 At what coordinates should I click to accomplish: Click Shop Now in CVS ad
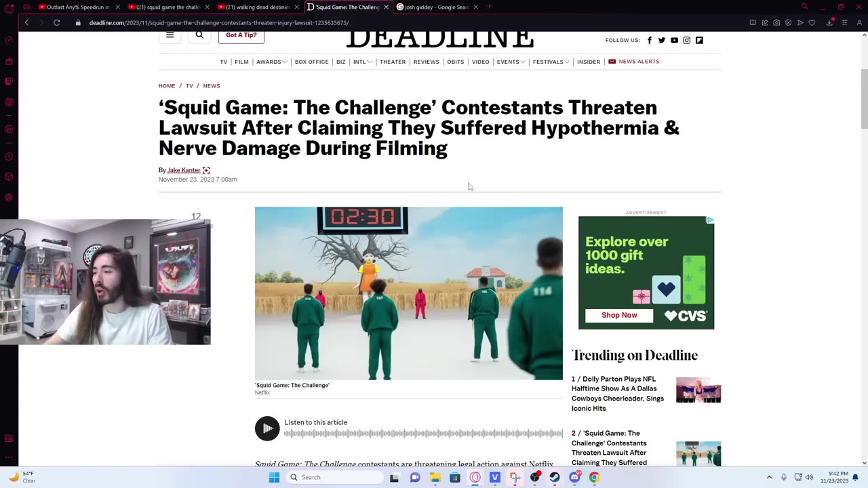[x=619, y=315]
